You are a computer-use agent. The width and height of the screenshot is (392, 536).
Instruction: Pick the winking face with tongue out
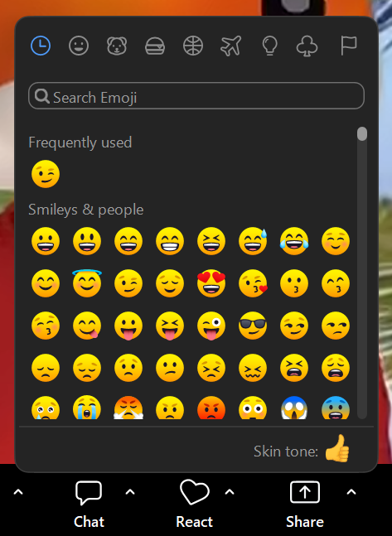click(x=211, y=326)
